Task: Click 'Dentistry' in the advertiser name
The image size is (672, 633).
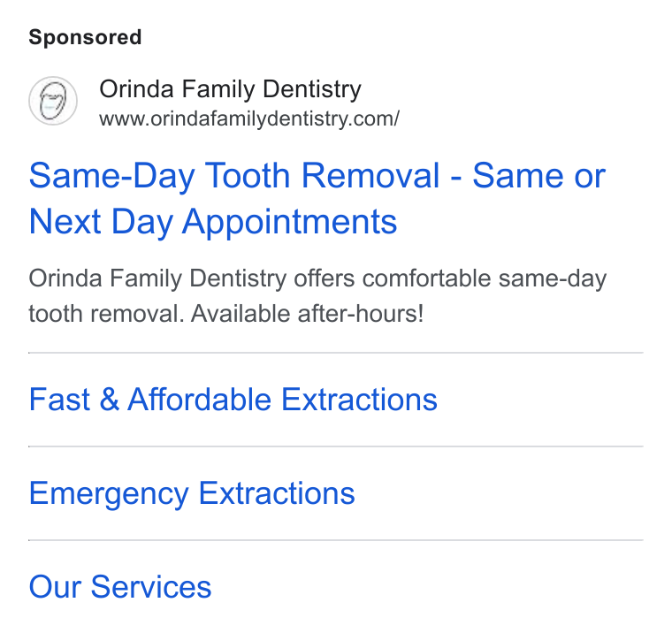Action: point(312,89)
